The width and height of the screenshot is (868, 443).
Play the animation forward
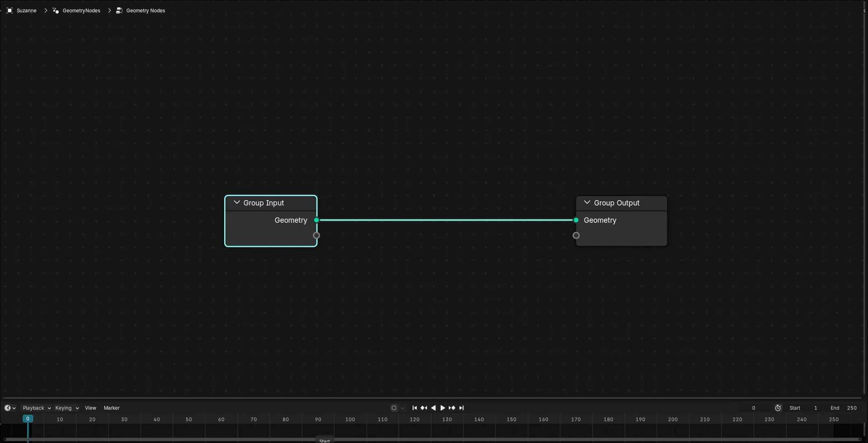point(443,408)
